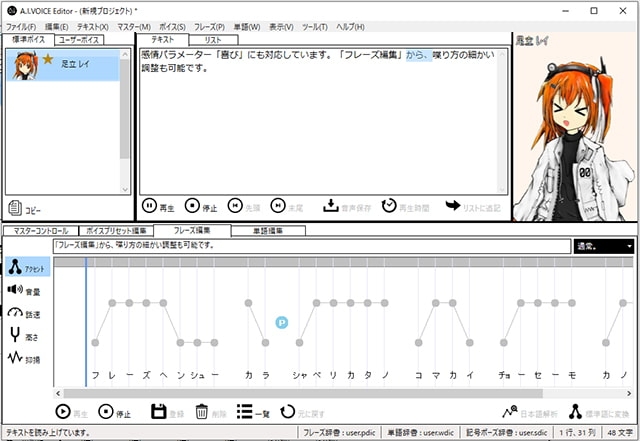The width and height of the screenshot is (640, 441).
Task: Click the 登録 floppy disk save icon
Action: click(x=158, y=412)
